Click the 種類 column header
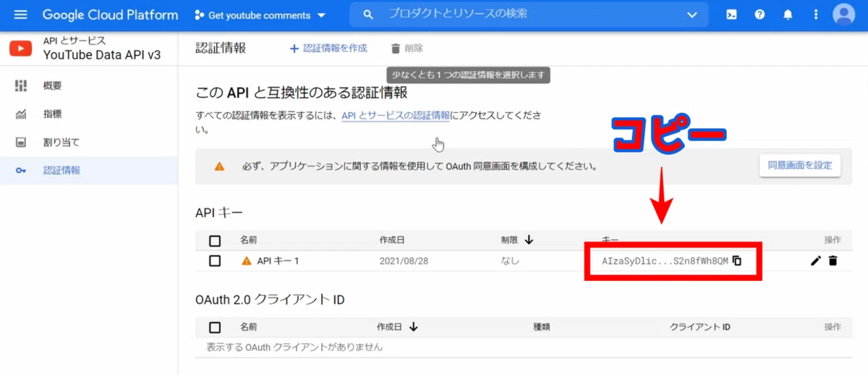Viewport: 868px width, 375px height. click(542, 327)
